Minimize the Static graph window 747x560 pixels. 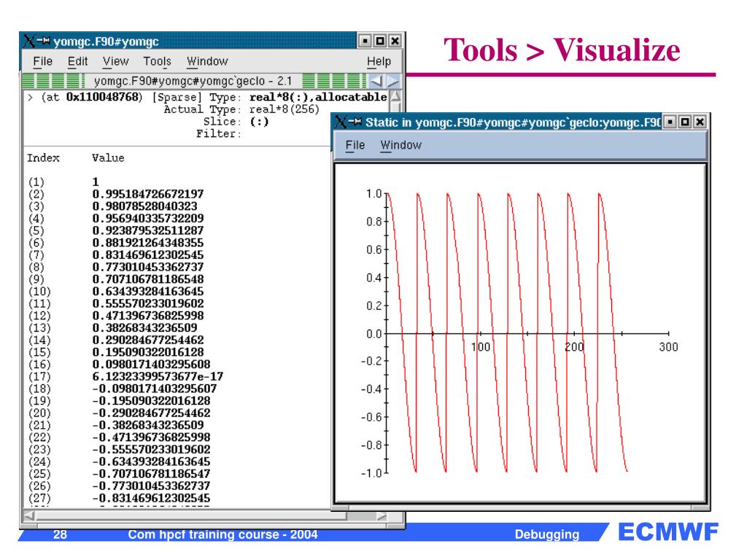coord(669,121)
